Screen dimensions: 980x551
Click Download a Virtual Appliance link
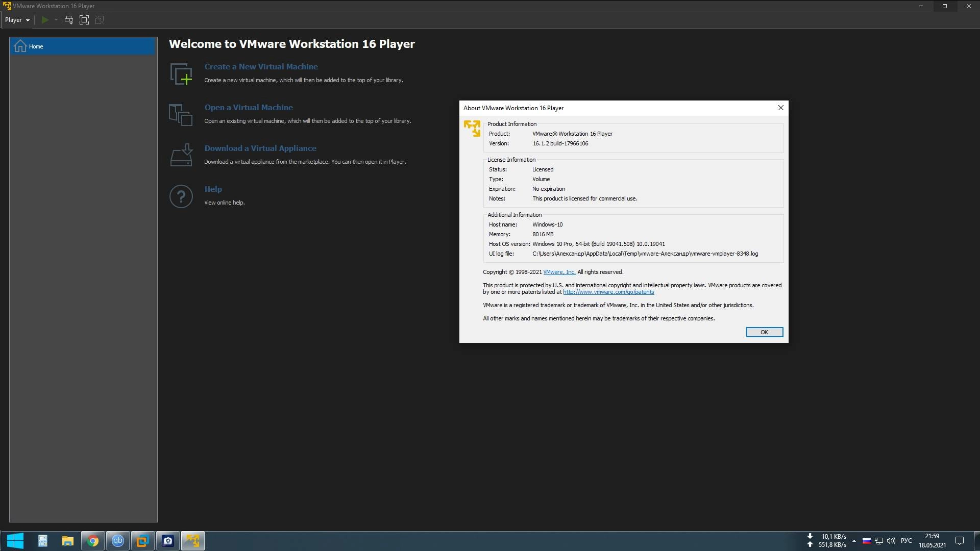point(260,148)
